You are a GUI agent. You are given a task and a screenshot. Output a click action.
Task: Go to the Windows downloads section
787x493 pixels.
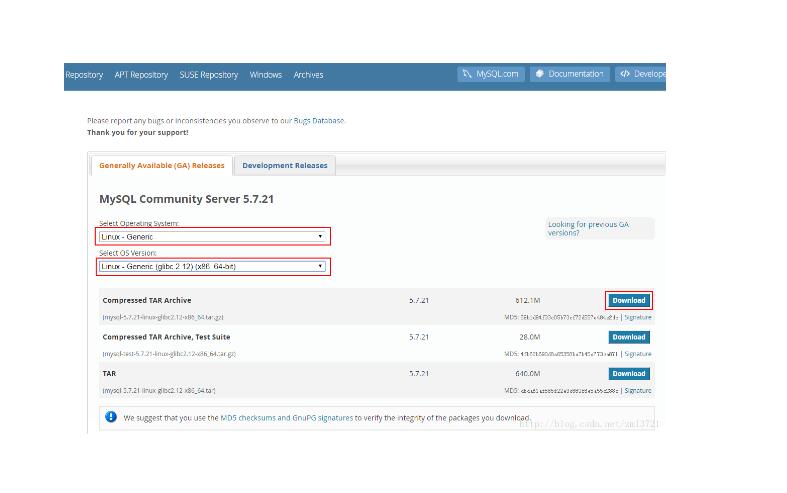266,75
